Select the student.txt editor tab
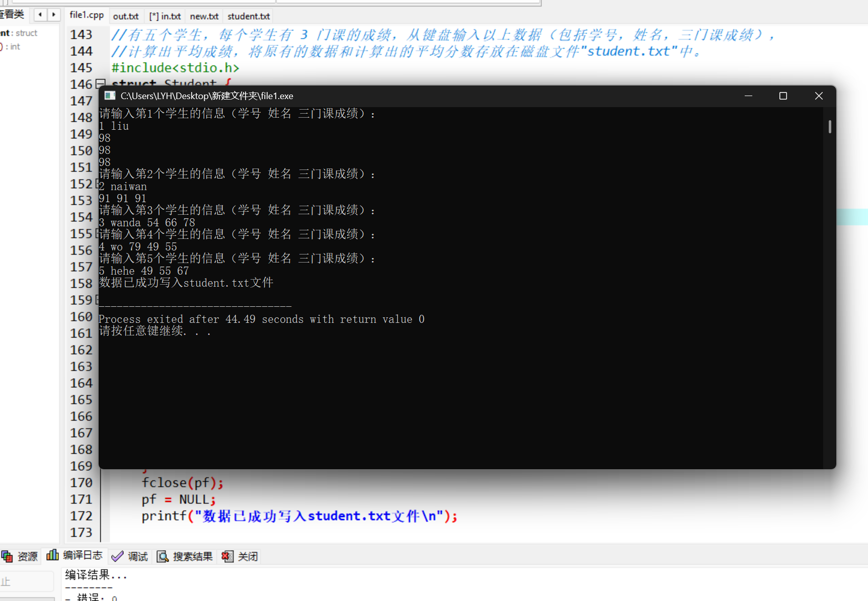868x601 pixels. pos(249,16)
